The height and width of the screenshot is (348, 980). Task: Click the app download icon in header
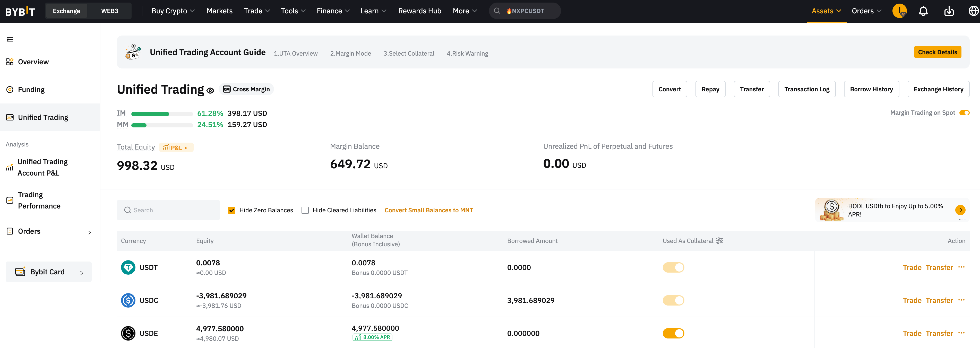click(x=949, y=11)
